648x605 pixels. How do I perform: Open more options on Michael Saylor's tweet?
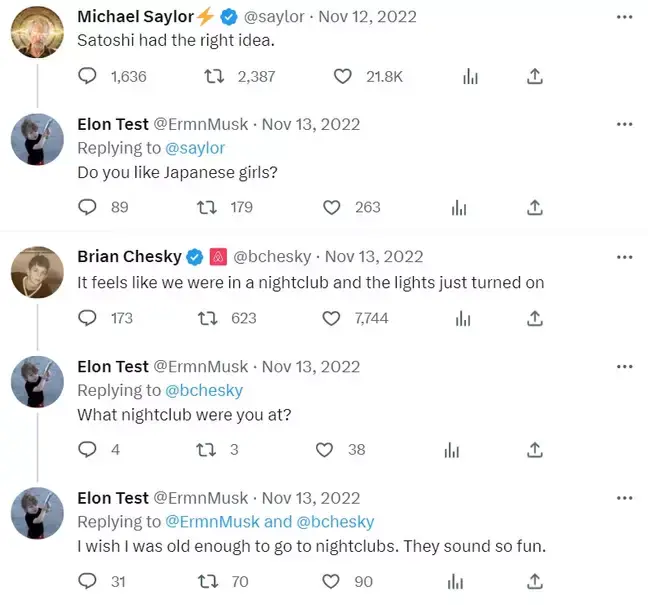tap(625, 17)
